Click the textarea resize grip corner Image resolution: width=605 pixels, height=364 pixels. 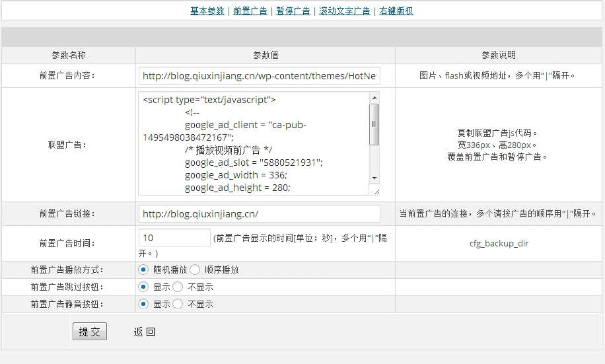[x=376, y=192]
